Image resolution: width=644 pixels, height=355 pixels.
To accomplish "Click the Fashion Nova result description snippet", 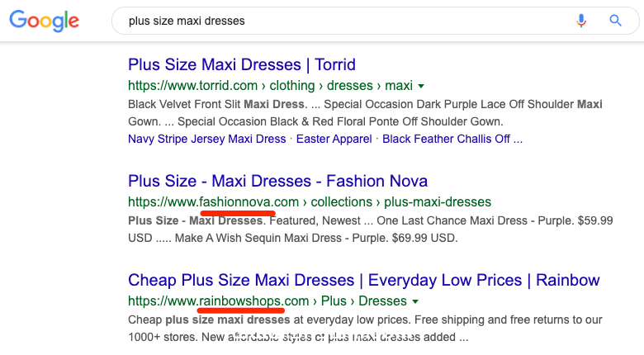I will coord(366,230).
